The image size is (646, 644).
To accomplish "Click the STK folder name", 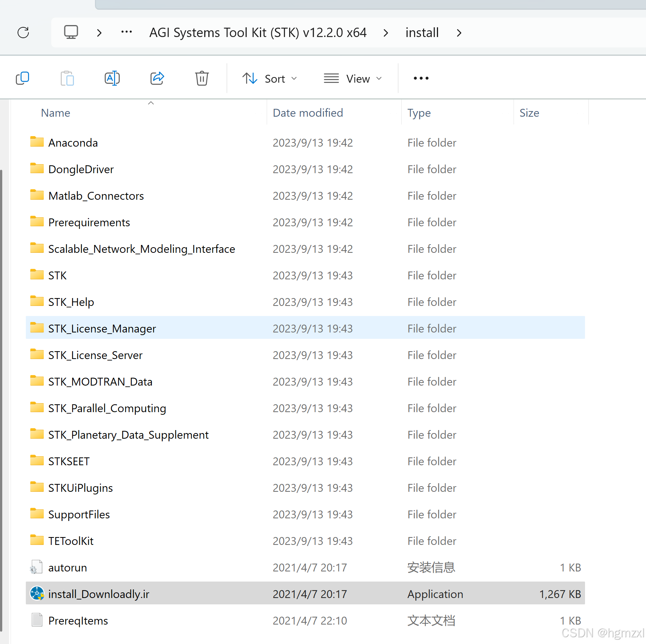I will coord(57,275).
